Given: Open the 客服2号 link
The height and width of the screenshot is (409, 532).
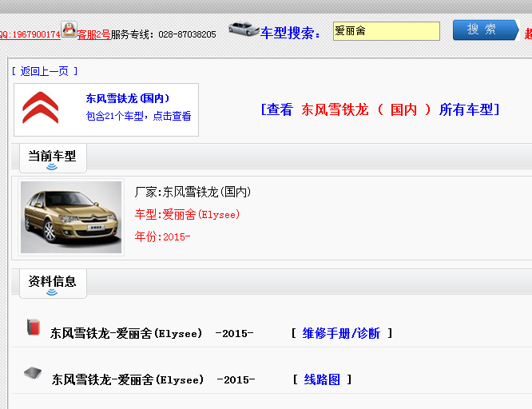Looking at the screenshot, I should pyautogui.click(x=93, y=34).
